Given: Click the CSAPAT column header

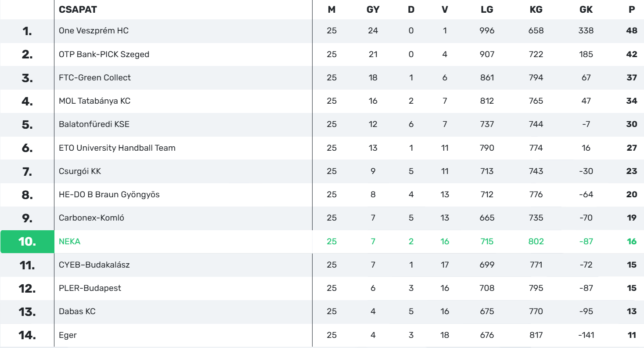Looking at the screenshot, I should coord(78,9).
